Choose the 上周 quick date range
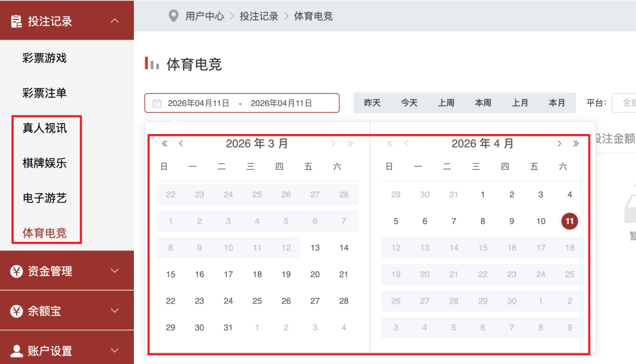The height and width of the screenshot is (364, 636). coord(446,103)
